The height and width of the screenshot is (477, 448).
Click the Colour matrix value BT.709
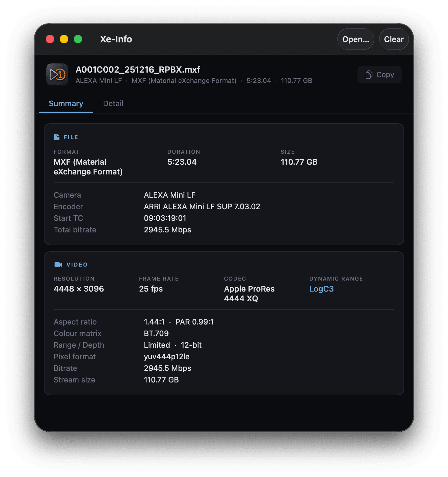[x=156, y=333]
